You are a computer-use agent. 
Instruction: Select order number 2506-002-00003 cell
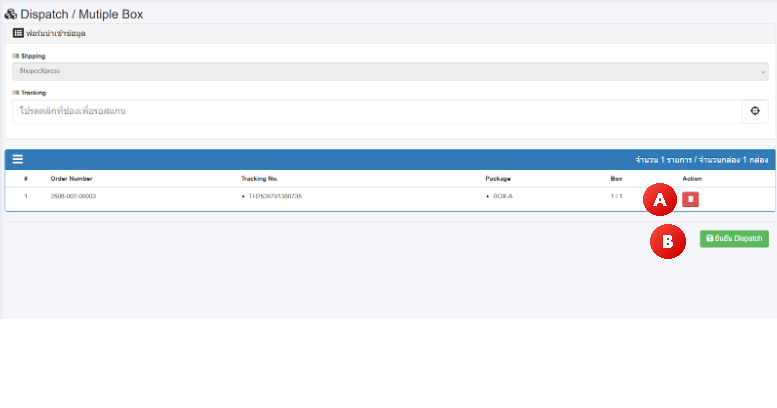73,196
